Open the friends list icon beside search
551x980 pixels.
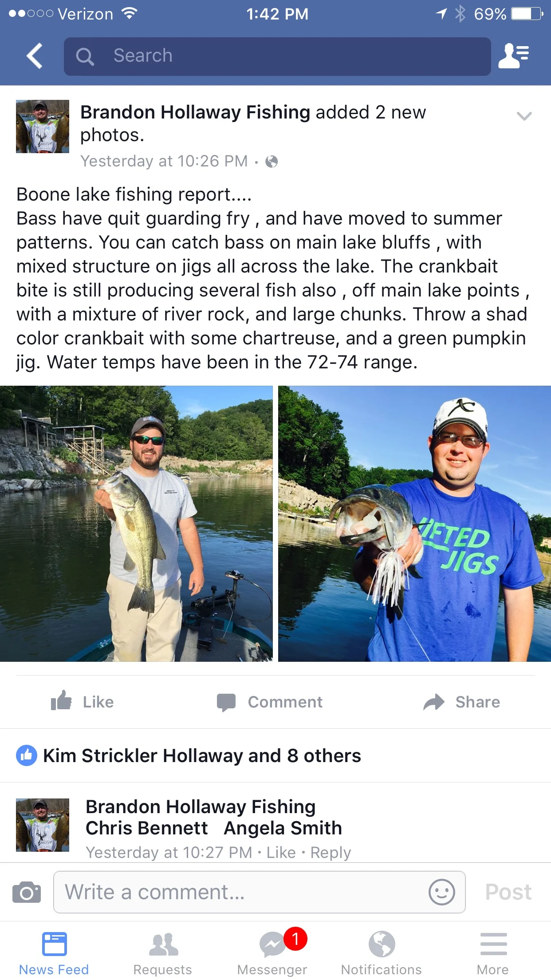(514, 56)
